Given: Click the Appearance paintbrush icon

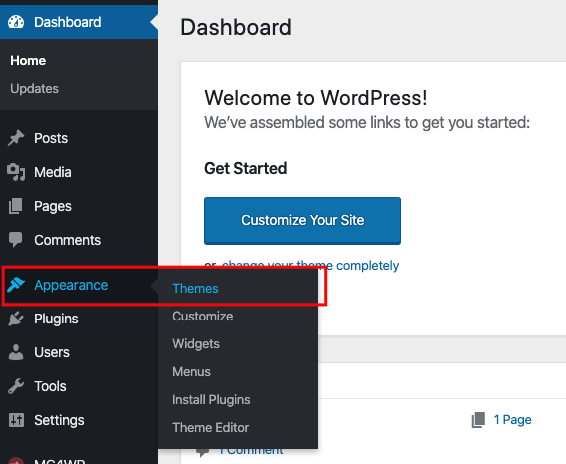Looking at the screenshot, I should [16, 285].
